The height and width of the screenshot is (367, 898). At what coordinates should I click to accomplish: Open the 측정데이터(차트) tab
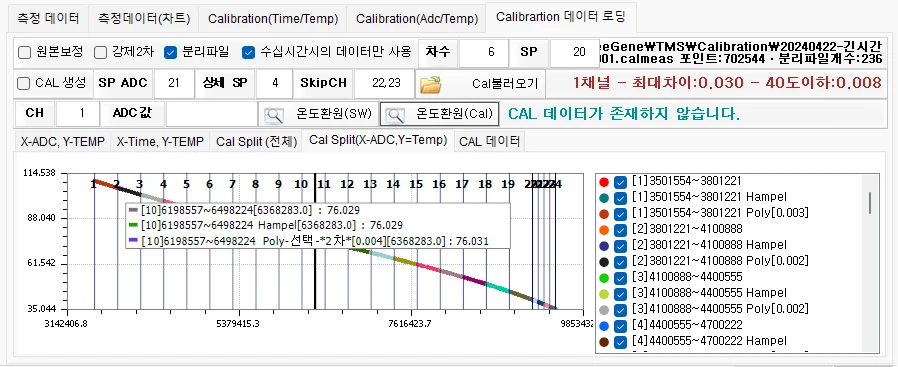[143, 18]
